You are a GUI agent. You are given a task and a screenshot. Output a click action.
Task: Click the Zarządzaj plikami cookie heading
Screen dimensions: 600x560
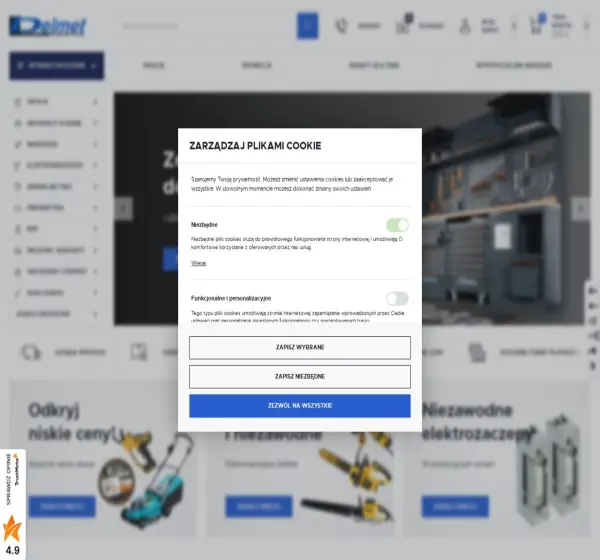point(255,146)
